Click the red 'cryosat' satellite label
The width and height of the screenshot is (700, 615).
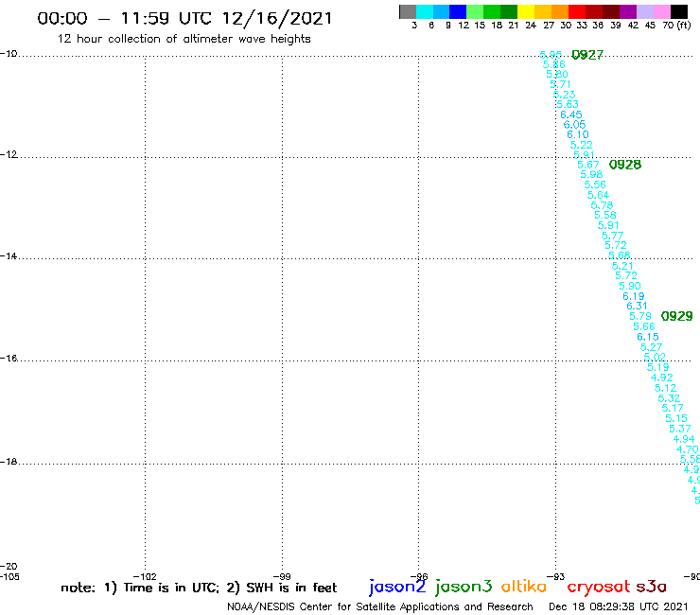(x=599, y=588)
